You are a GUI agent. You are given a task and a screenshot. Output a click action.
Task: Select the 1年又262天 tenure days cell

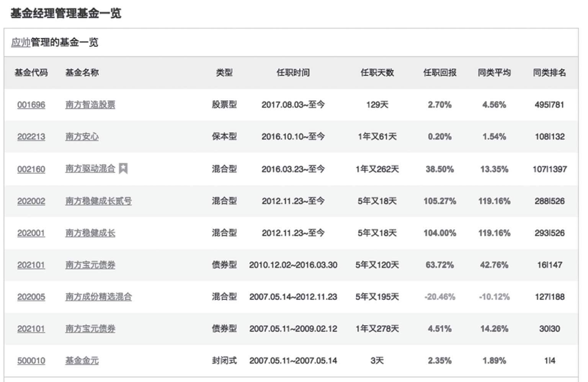377,169
